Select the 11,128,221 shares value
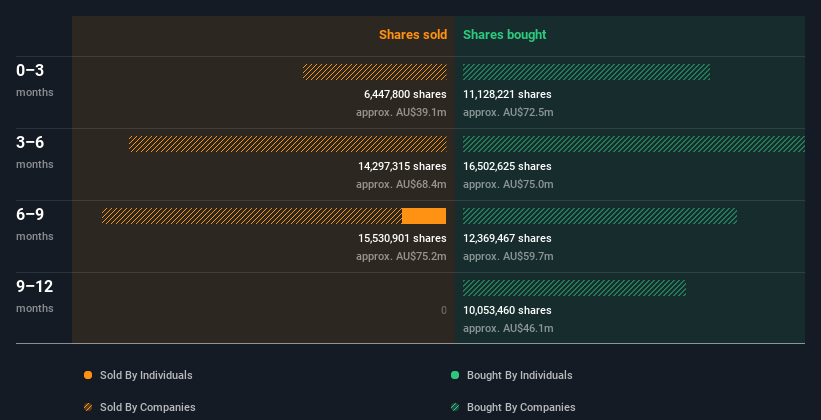This screenshot has width=821, height=420. tap(507, 94)
